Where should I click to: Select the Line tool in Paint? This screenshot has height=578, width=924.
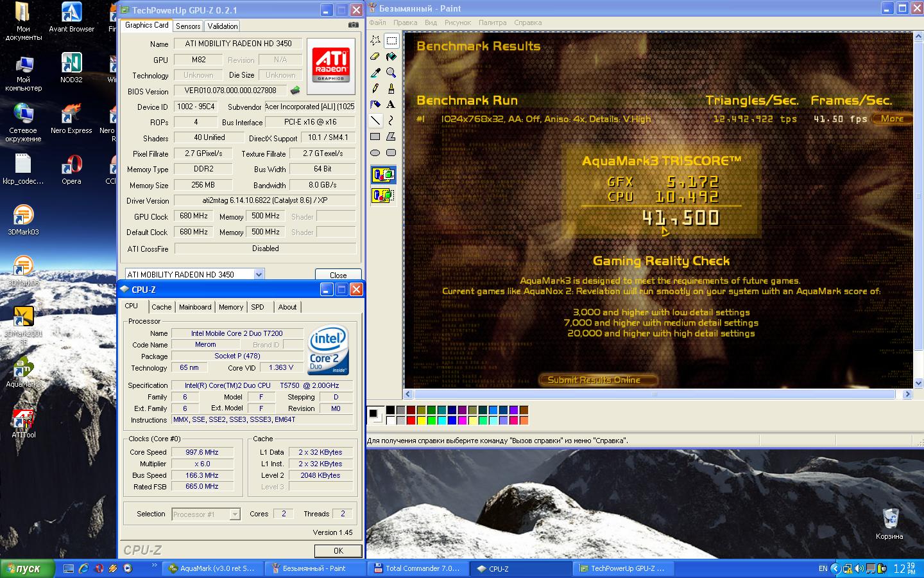pyautogui.click(x=375, y=121)
